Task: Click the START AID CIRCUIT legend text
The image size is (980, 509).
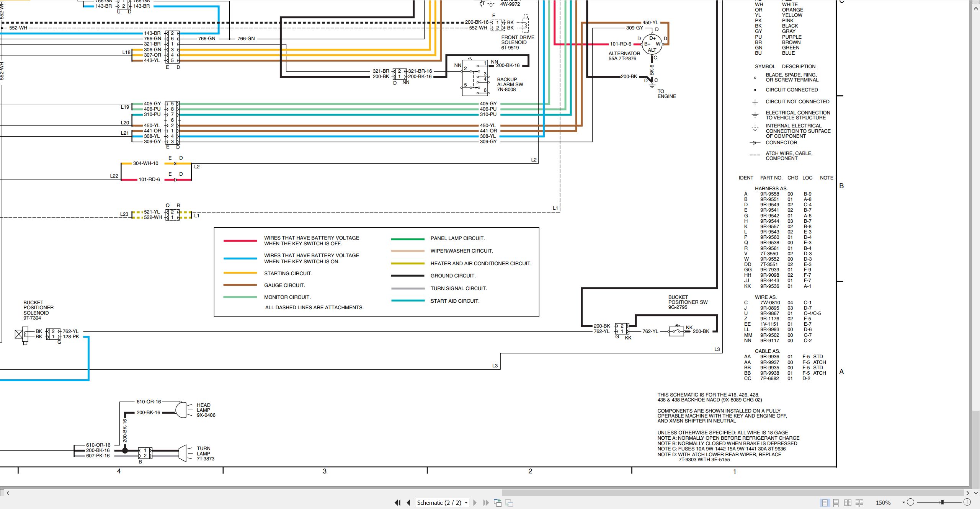Action: (x=455, y=301)
